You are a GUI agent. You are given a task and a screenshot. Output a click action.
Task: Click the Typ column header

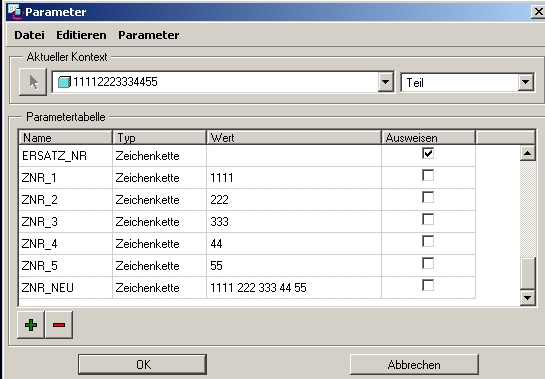[x=160, y=138]
